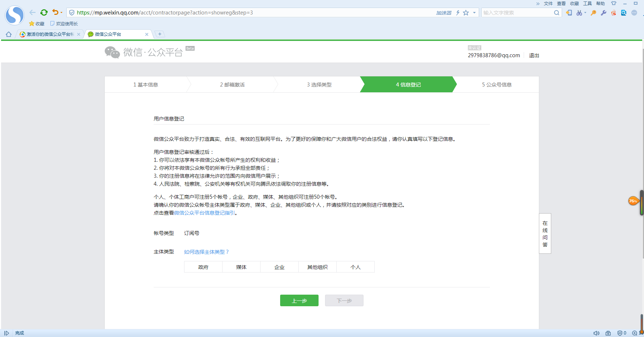This screenshot has width=644, height=337.
Task: Select 个人 as subject type
Action: click(x=356, y=267)
